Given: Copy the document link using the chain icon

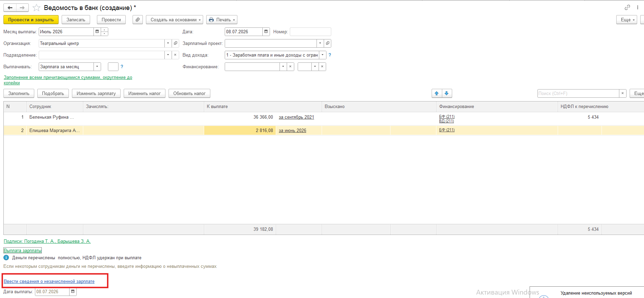Looking at the screenshot, I should tap(627, 7).
